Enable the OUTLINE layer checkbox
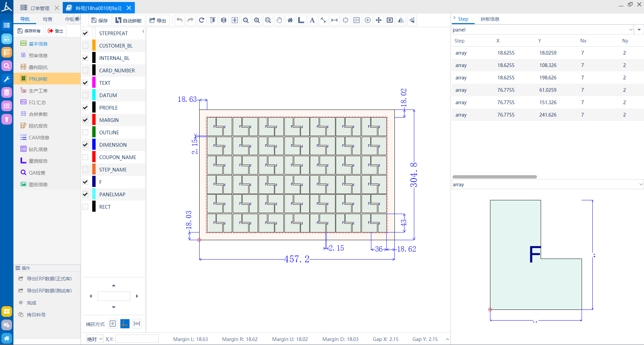This screenshot has height=345, width=644. (x=85, y=132)
